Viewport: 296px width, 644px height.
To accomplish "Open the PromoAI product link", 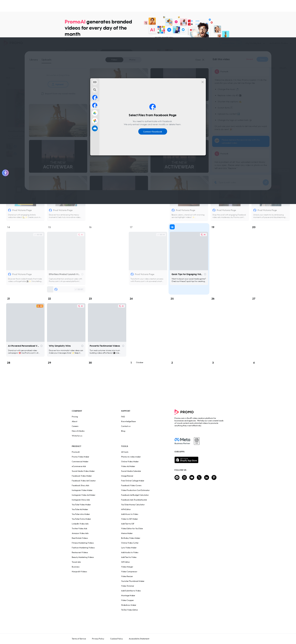I will pyautogui.click(x=76, y=452).
